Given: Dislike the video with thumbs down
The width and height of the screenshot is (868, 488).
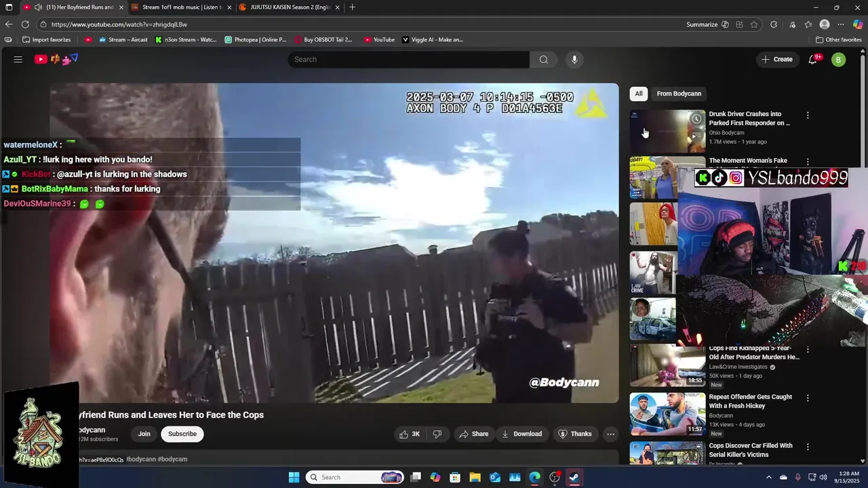Looking at the screenshot, I should [x=437, y=434].
